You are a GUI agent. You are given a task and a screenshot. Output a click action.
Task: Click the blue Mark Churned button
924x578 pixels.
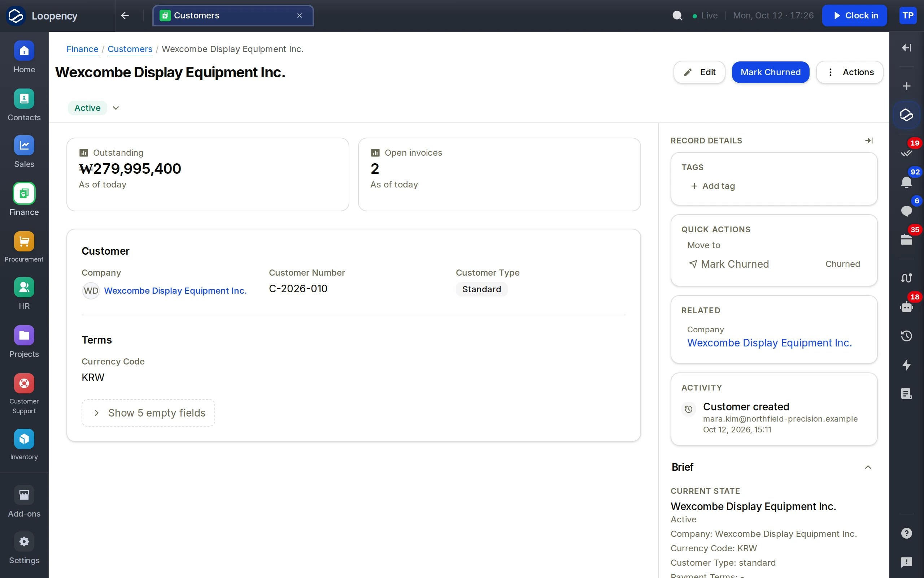pos(771,72)
